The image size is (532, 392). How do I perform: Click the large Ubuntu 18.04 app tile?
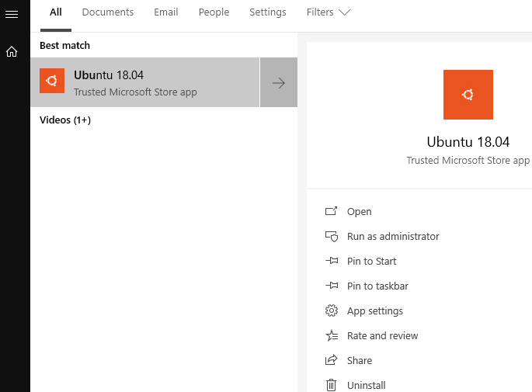[x=468, y=95]
